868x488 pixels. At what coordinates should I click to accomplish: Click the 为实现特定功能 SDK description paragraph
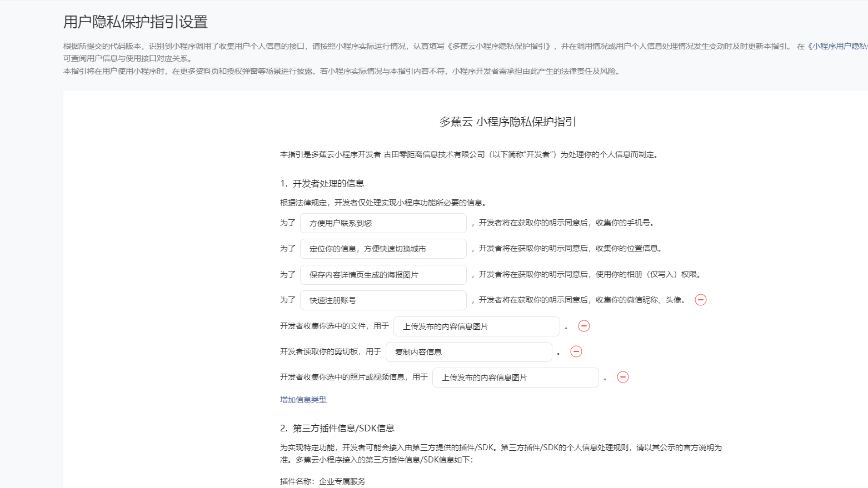501,454
